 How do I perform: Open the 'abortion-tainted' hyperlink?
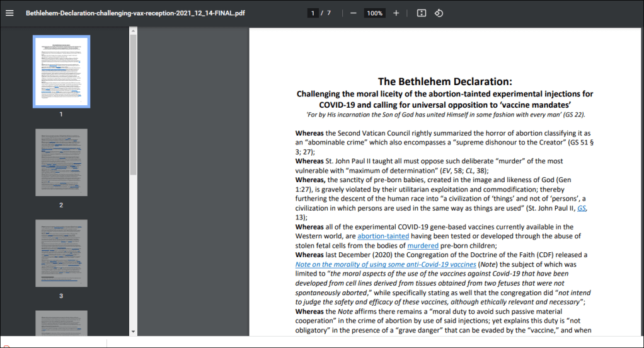point(383,236)
